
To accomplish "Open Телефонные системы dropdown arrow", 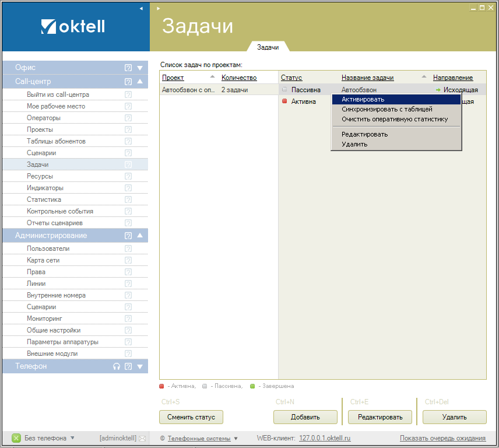I will point(236,439).
